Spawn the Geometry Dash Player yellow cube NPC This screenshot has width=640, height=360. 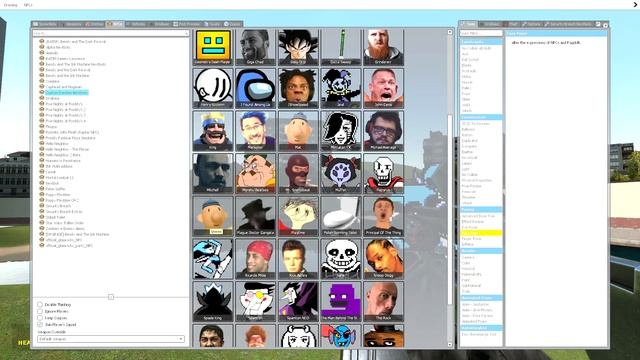(213, 47)
